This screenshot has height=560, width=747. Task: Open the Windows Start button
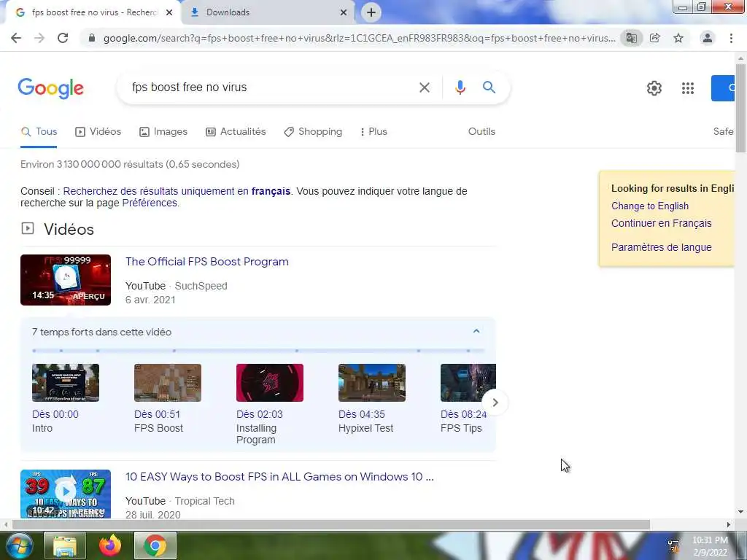click(x=20, y=545)
